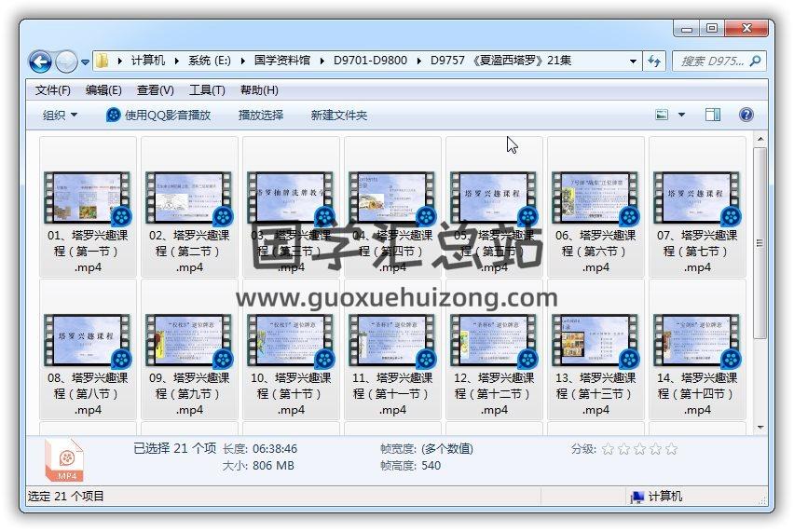794x532 pixels.
Task: Click the MP4 file type icon in details pane
Action: (65, 457)
